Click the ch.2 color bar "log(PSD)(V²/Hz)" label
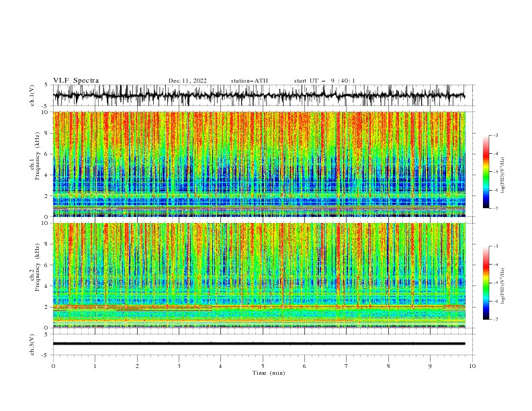Image resolution: width=532 pixels, height=411 pixels. [x=503, y=286]
